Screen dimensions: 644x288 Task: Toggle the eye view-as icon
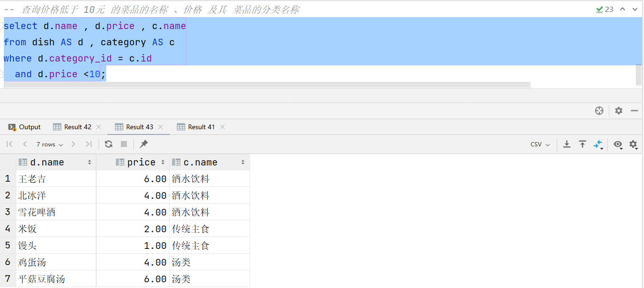click(618, 144)
